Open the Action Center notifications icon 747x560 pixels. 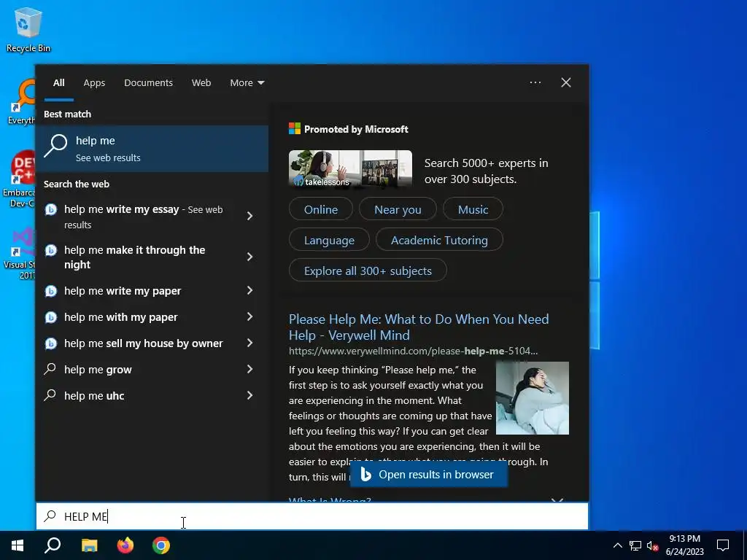723,545
